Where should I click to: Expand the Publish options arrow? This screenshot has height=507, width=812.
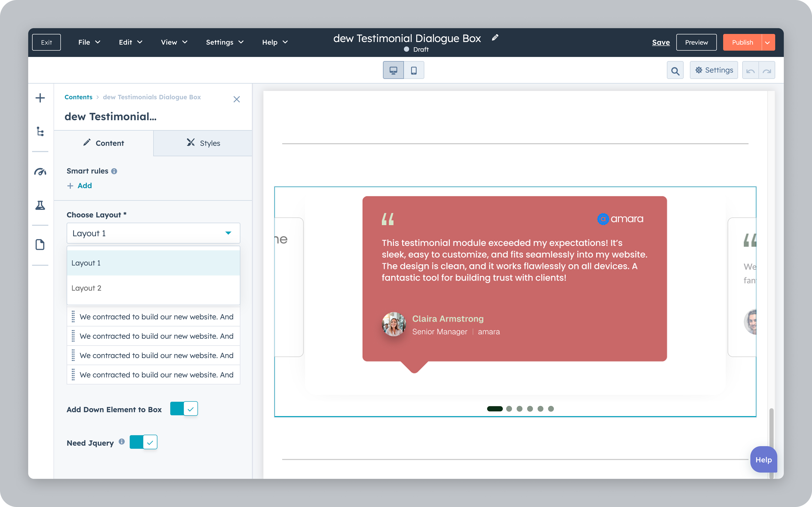point(767,43)
